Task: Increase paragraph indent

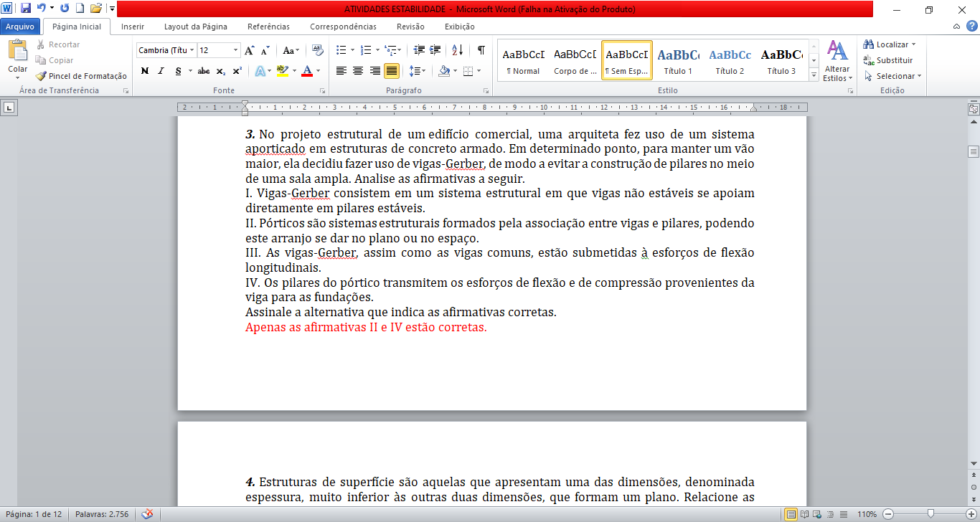Action: (435, 50)
